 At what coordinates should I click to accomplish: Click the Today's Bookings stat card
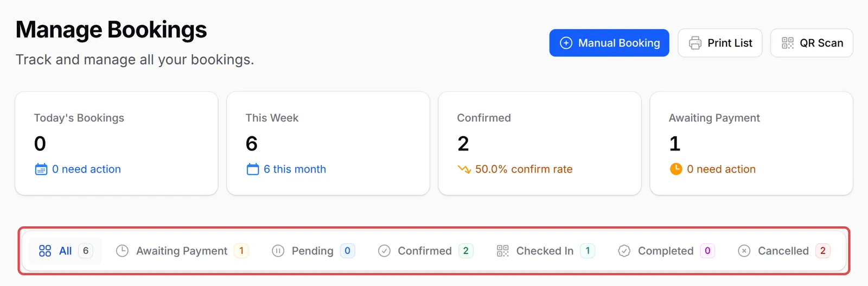coord(117,143)
